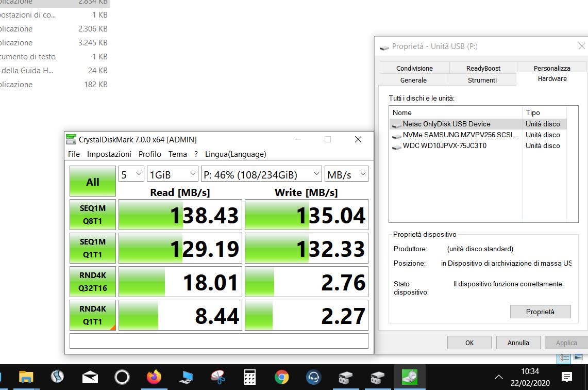Open the Tema menu

[x=177, y=154]
